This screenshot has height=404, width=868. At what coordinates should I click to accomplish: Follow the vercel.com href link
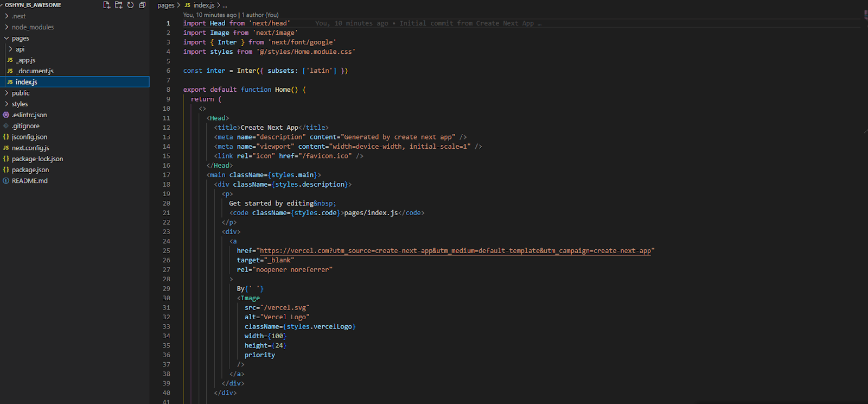click(456, 251)
